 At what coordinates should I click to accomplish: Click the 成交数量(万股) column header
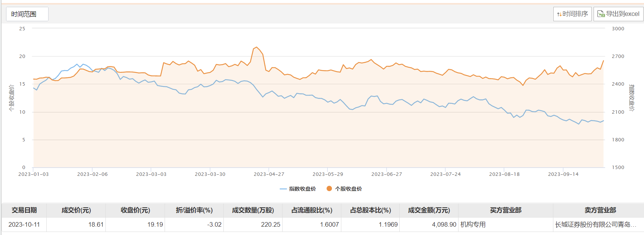point(253,210)
